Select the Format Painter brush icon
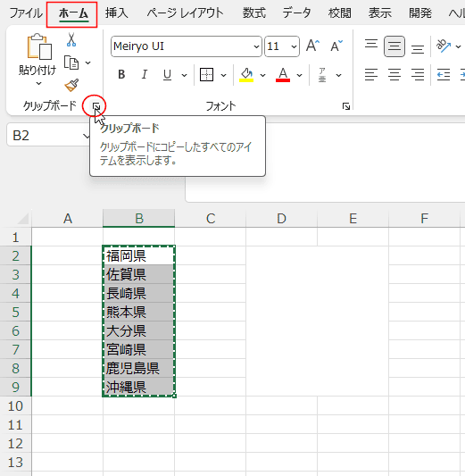465x476 pixels. point(71,86)
